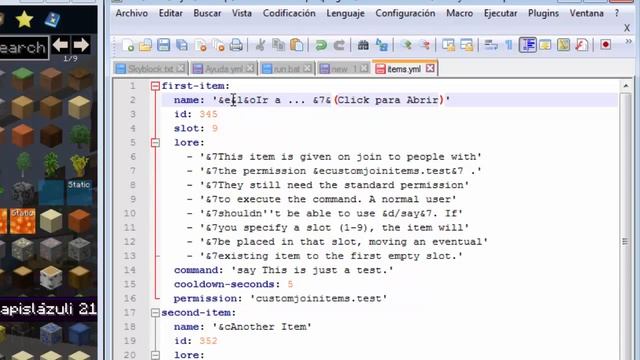
Task: Click the Close All documents toolbar icon
Action: click(x=218, y=45)
